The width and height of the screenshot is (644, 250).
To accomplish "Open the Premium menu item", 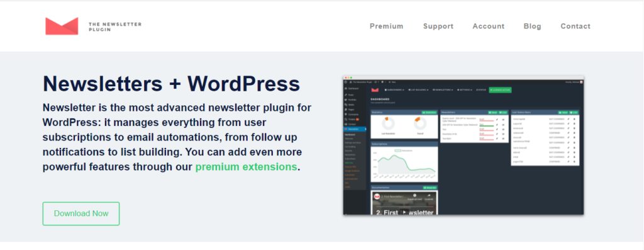I will click(x=387, y=26).
